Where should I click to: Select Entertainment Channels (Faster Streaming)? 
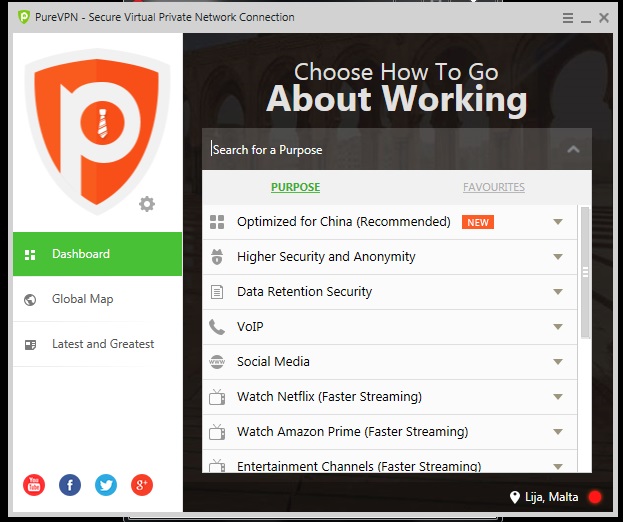(389, 462)
